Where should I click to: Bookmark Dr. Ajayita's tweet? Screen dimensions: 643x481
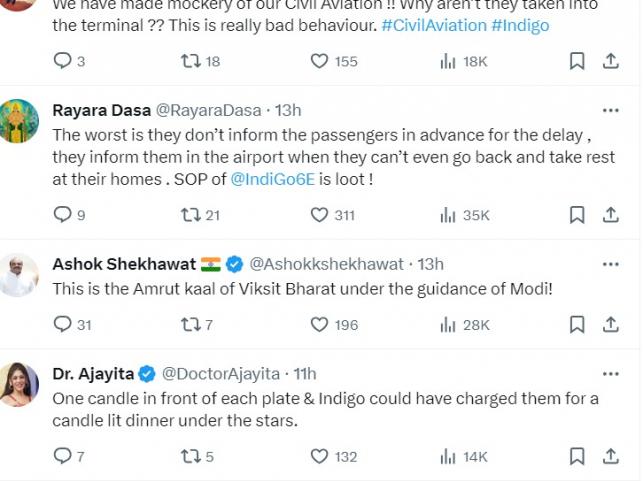(577, 456)
